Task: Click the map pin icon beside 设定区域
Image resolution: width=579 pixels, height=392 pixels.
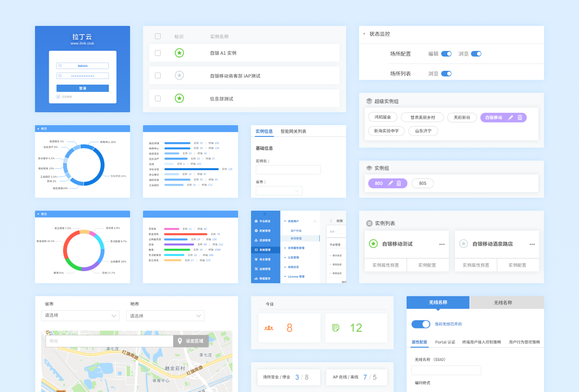Action: coord(180,341)
